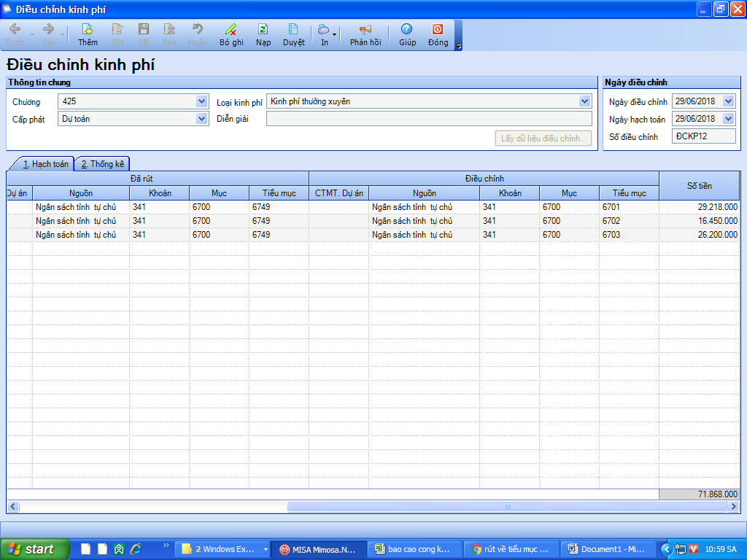Open the Cấp phát dropdown
The height and width of the screenshot is (560, 747).
pyautogui.click(x=201, y=119)
